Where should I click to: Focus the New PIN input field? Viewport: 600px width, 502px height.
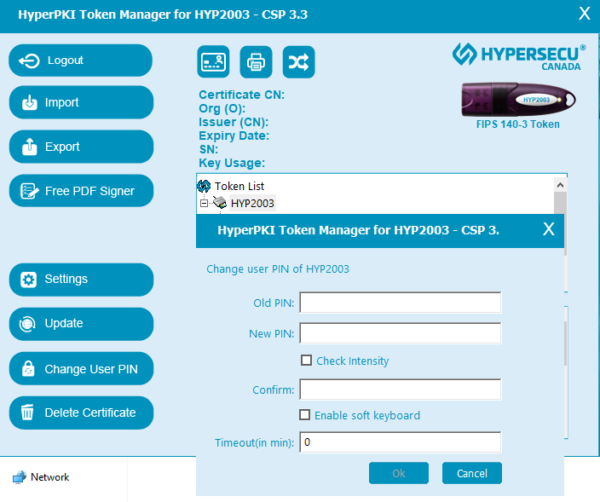[400, 333]
